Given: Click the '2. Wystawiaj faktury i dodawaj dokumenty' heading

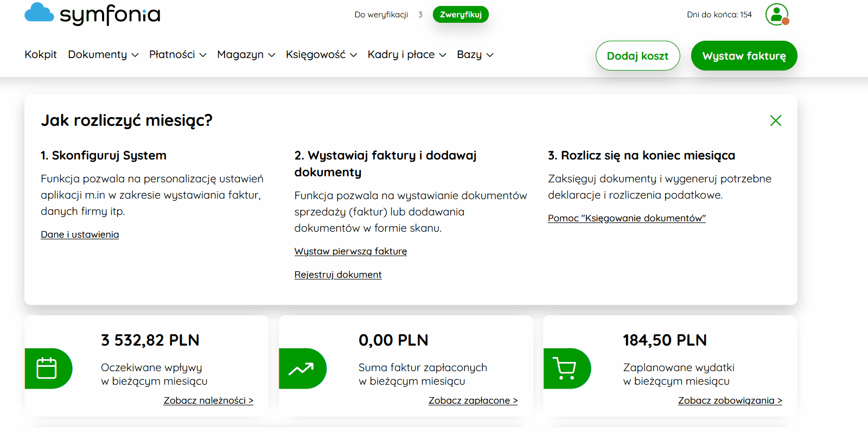Looking at the screenshot, I should 386,164.
